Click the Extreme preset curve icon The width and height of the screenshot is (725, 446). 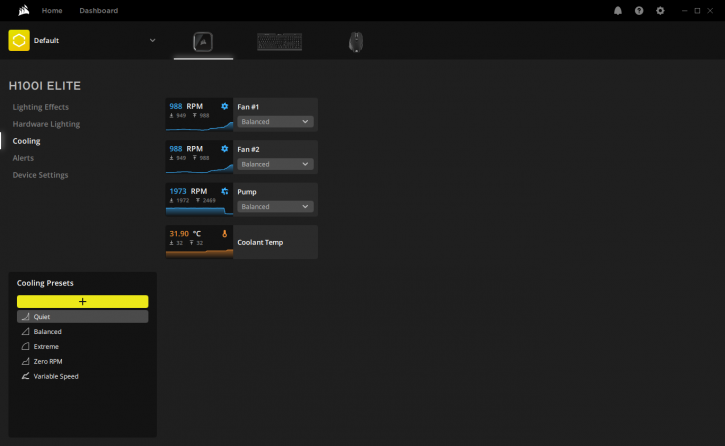pos(25,346)
